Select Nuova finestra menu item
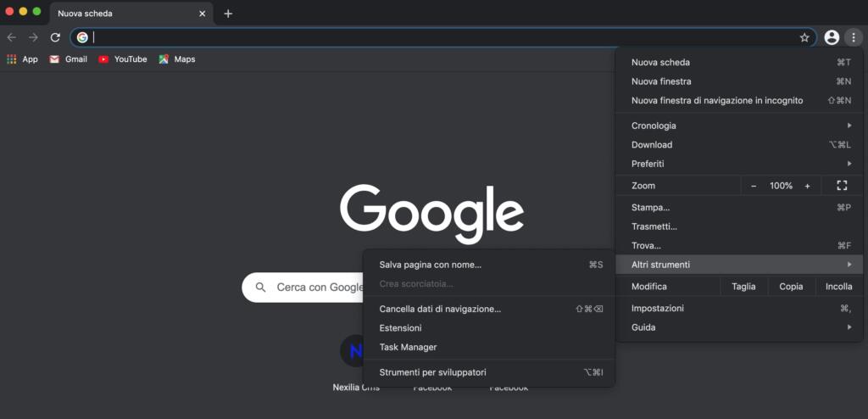 741,81
